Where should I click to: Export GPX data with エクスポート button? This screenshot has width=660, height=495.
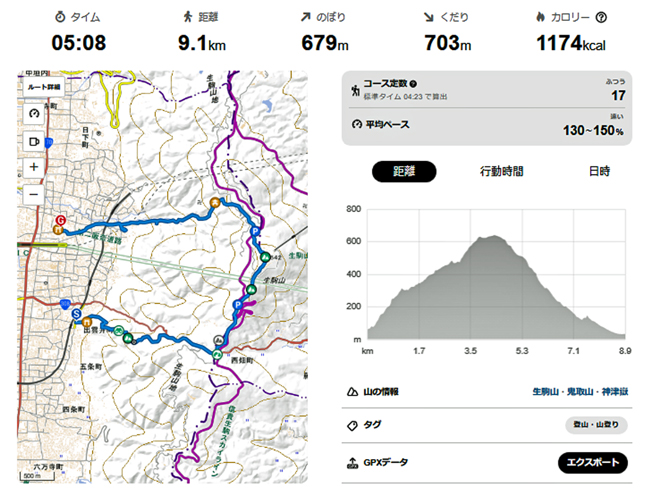pyautogui.click(x=593, y=462)
